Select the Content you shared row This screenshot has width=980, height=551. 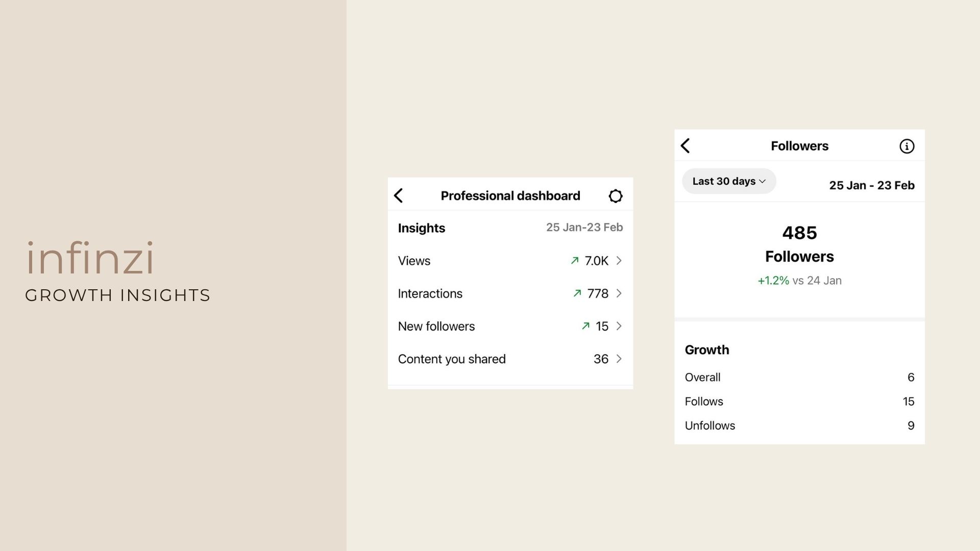pyautogui.click(x=510, y=359)
